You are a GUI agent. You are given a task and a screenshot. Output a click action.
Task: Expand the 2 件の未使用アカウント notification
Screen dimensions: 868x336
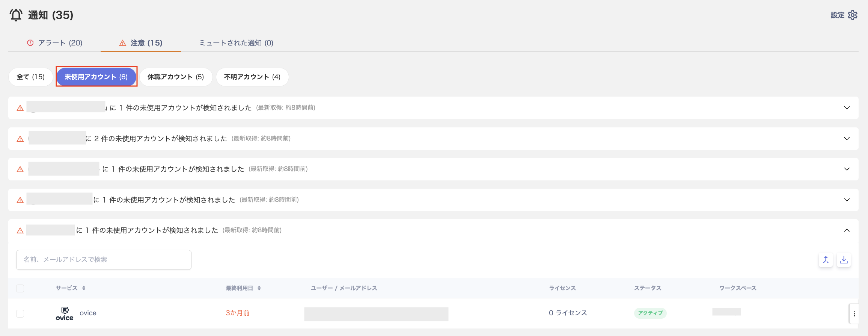tap(847, 139)
